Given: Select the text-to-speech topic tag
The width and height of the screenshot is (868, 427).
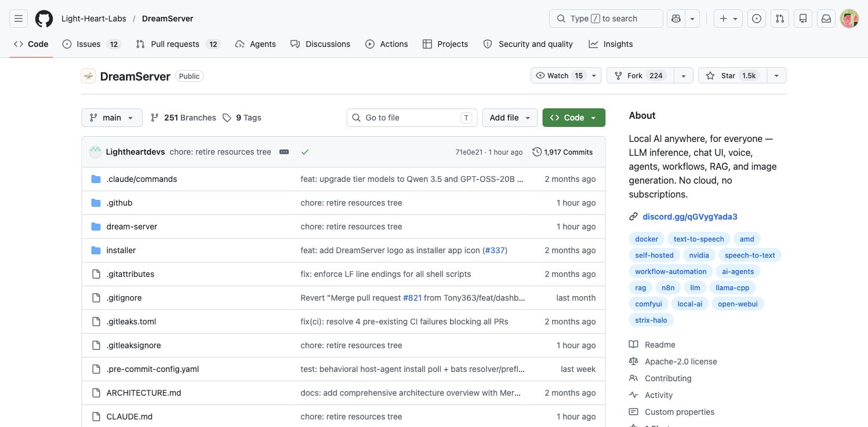Looking at the screenshot, I should [699, 239].
